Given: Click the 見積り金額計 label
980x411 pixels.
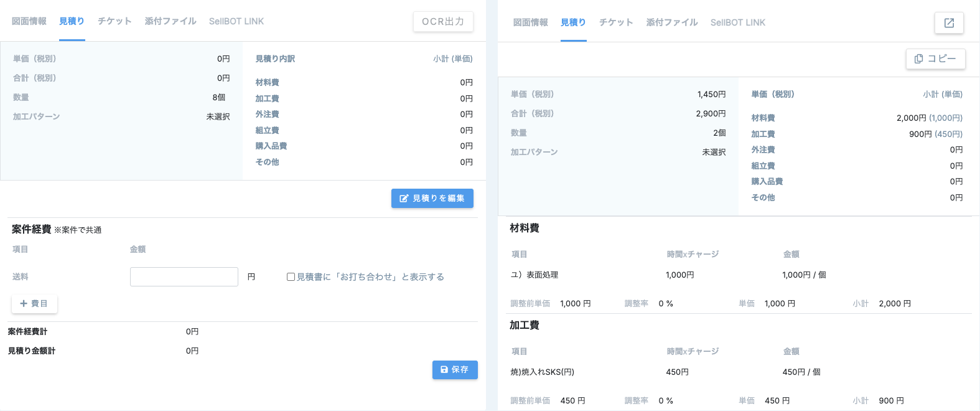Looking at the screenshot, I should coord(32,351).
